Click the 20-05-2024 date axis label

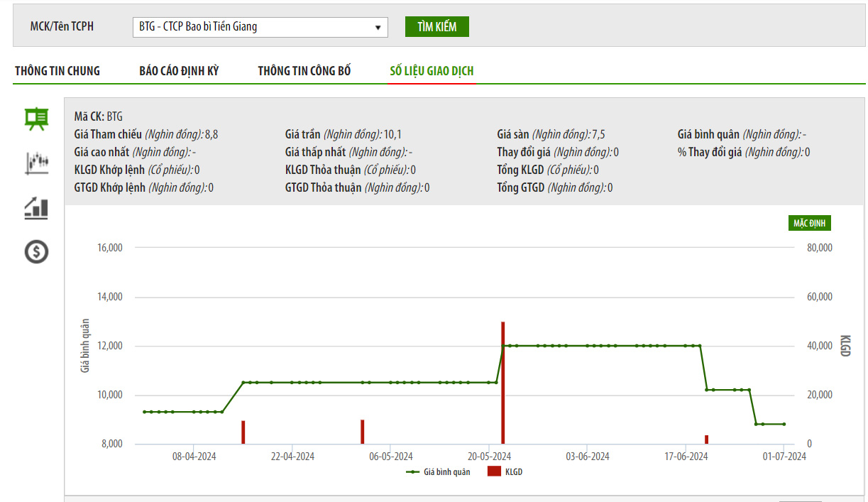coord(489,457)
